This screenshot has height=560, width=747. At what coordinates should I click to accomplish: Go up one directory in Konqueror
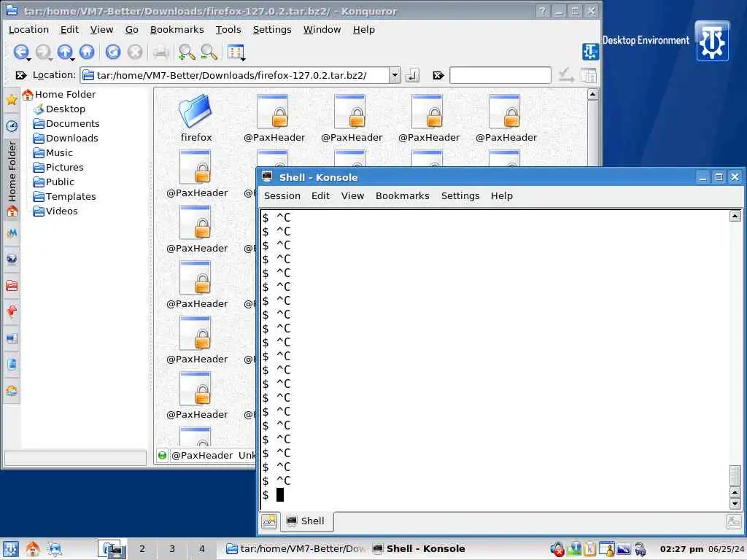[64, 52]
